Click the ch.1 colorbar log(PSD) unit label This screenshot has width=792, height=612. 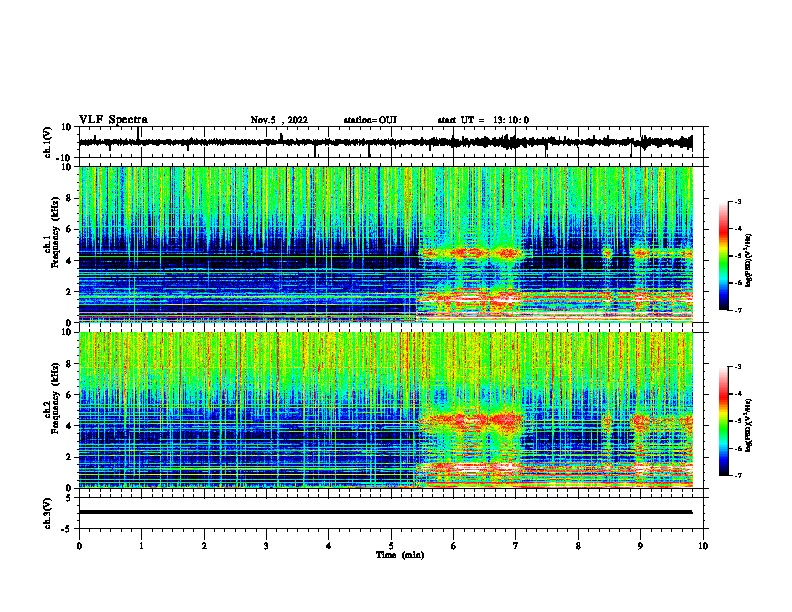[x=749, y=261]
